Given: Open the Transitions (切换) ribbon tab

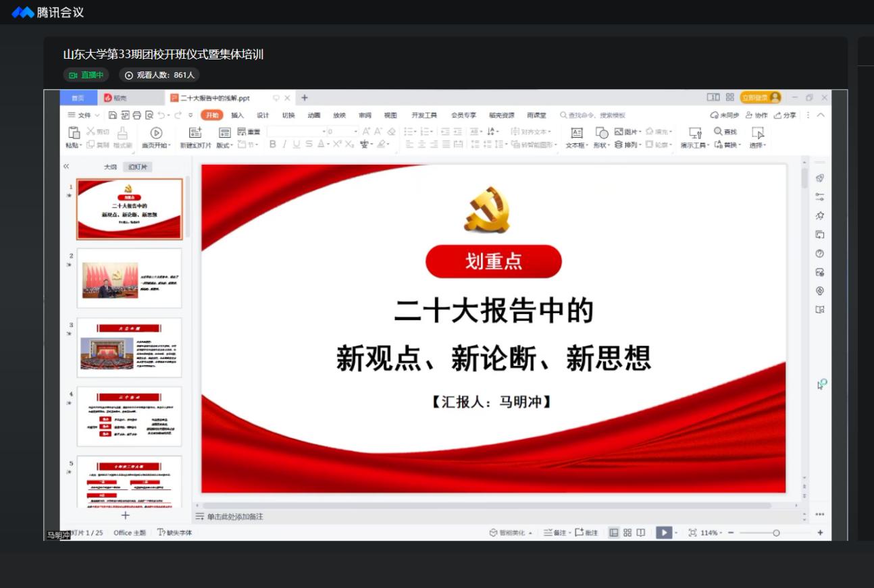Looking at the screenshot, I should (288, 115).
